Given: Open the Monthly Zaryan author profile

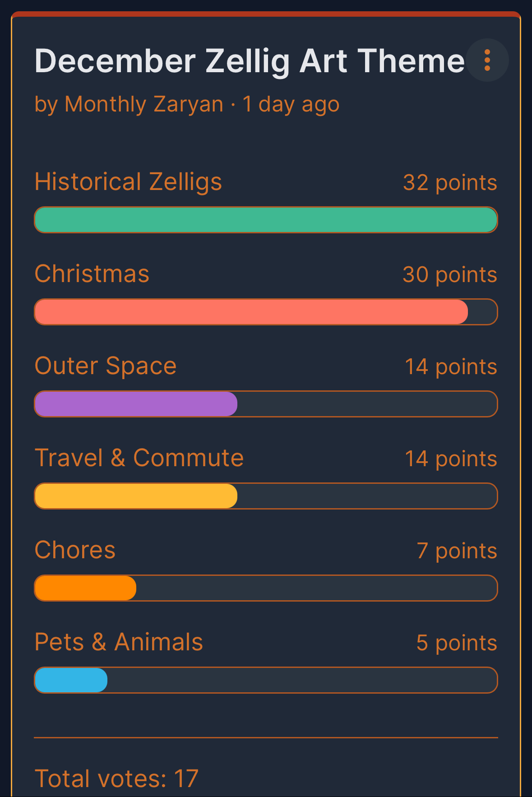Looking at the screenshot, I should [x=144, y=104].
